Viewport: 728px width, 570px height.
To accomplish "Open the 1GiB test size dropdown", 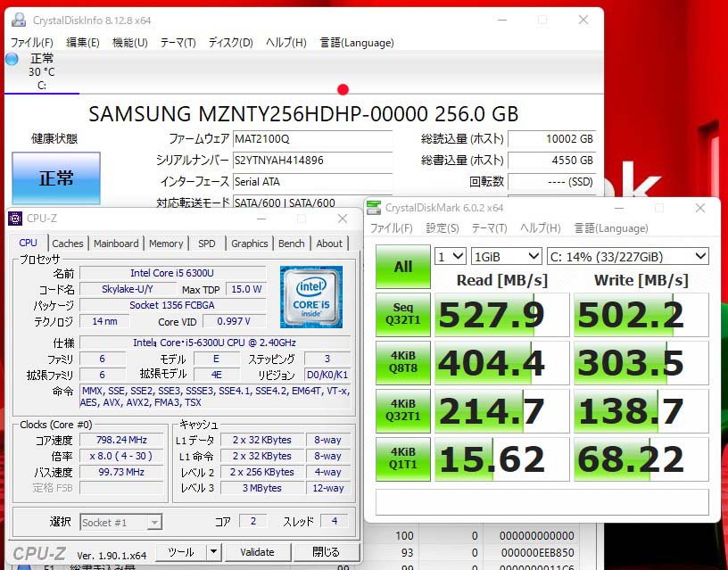I will (x=507, y=256).
